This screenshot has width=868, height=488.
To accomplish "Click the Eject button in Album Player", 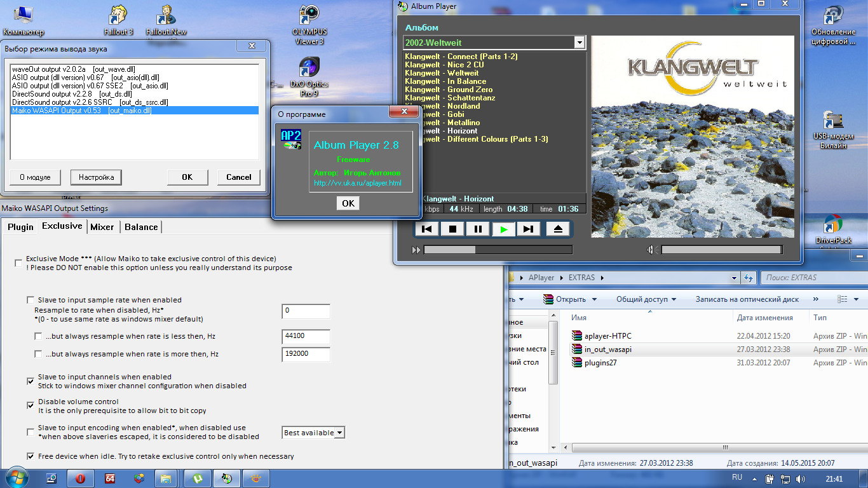I will 558,229.
